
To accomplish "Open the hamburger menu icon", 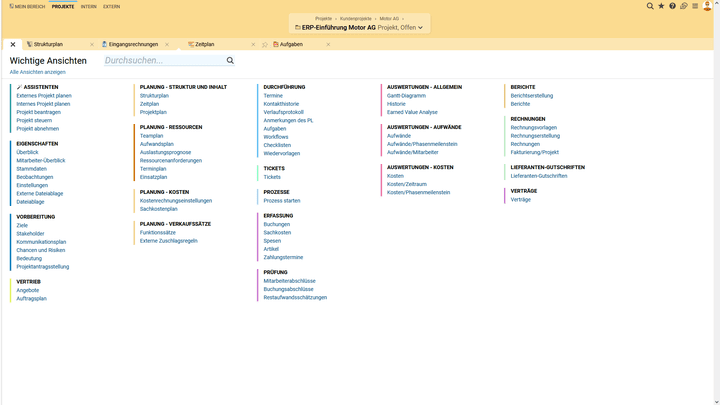I will click(695, 6).
